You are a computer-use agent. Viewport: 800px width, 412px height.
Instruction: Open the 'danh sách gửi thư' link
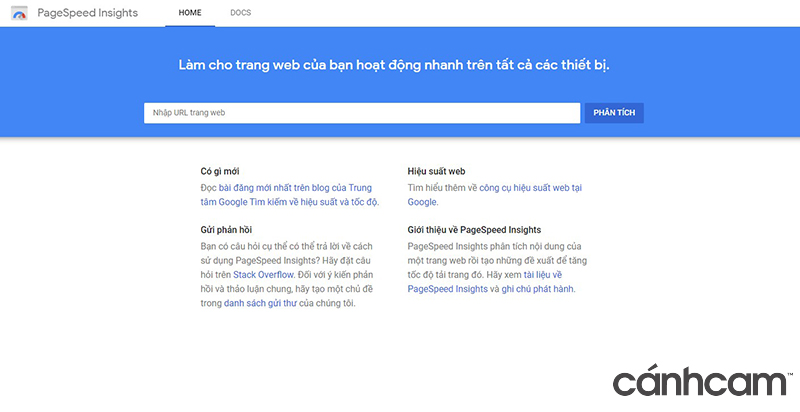[x=260, y=303]
